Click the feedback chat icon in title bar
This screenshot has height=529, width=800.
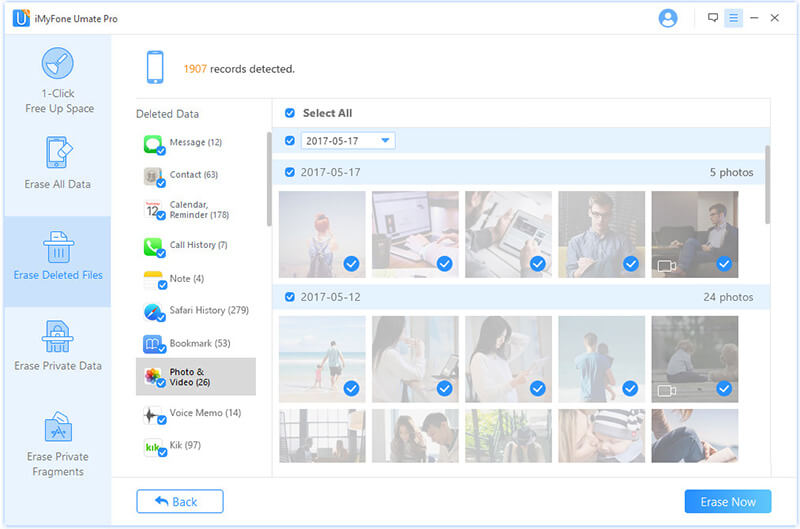pyautogui.click(x=713, y=18)
